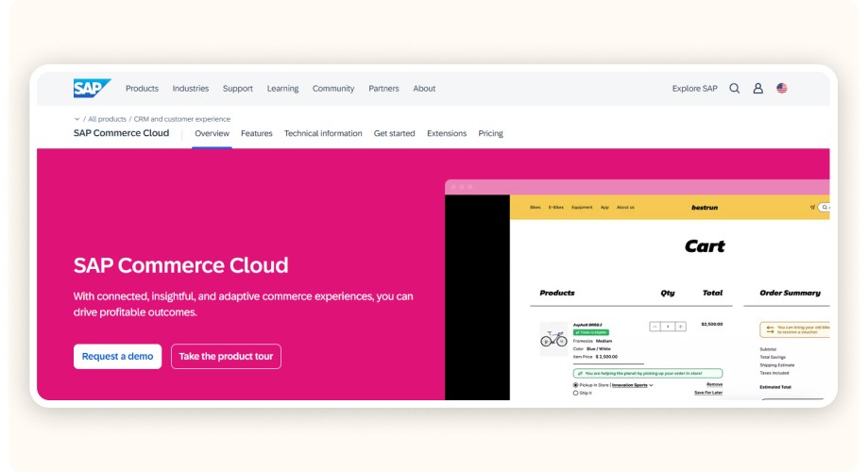Open the Community menu
This screenshot has width=868, height=472.
[x=333, y=89]
